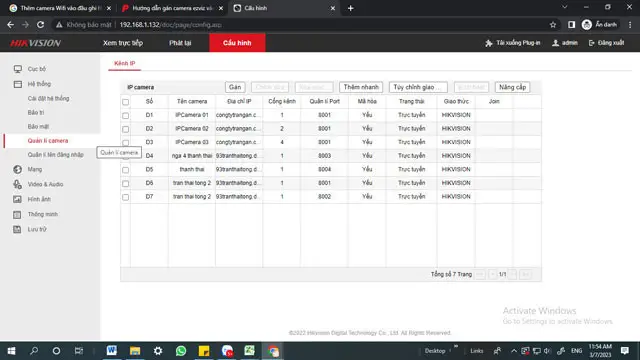Viewport: 640px width, 360px height.
Task: Show hidden system tray icons chevron
Action: tap(514, 351)
